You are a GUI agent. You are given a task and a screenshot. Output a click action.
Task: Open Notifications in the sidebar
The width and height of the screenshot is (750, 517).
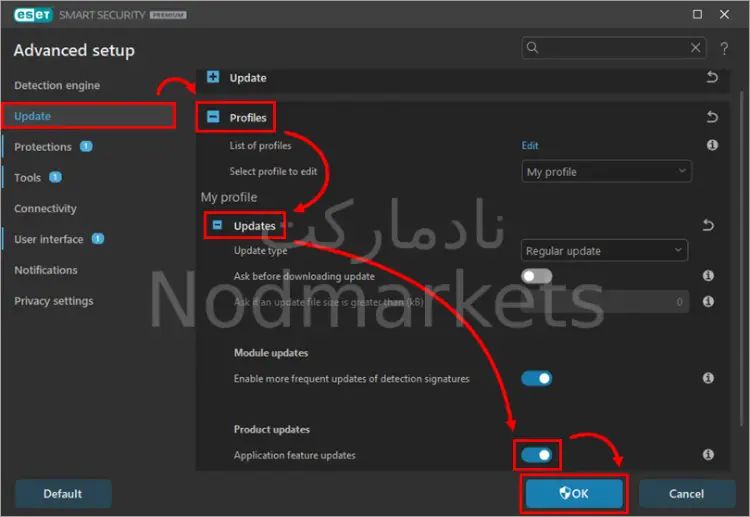[x=46, y=270]
